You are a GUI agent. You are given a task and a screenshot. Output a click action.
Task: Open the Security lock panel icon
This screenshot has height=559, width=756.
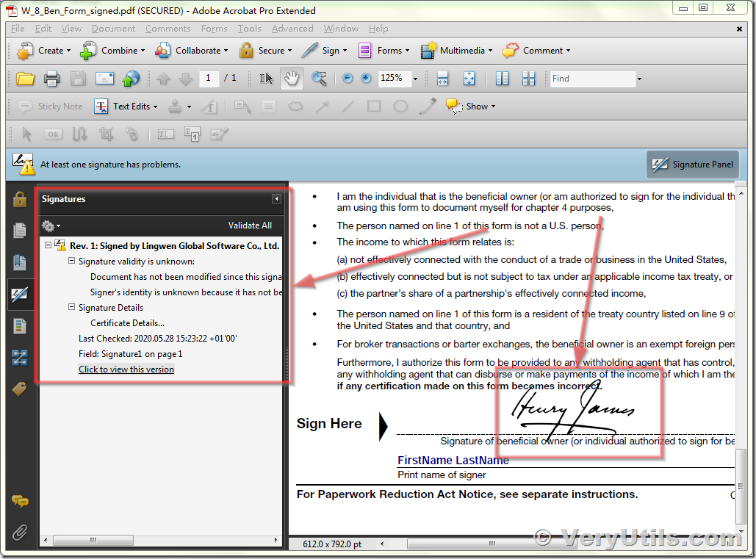click(19, 198)
